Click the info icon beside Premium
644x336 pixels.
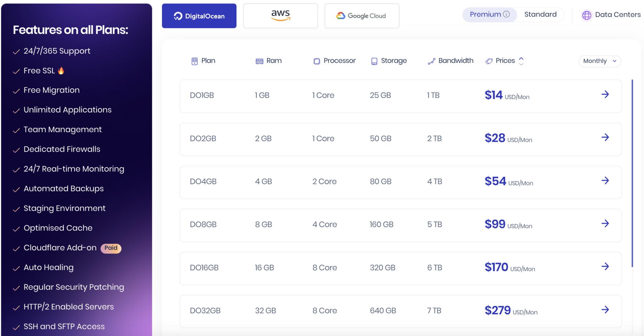point(507,14)
